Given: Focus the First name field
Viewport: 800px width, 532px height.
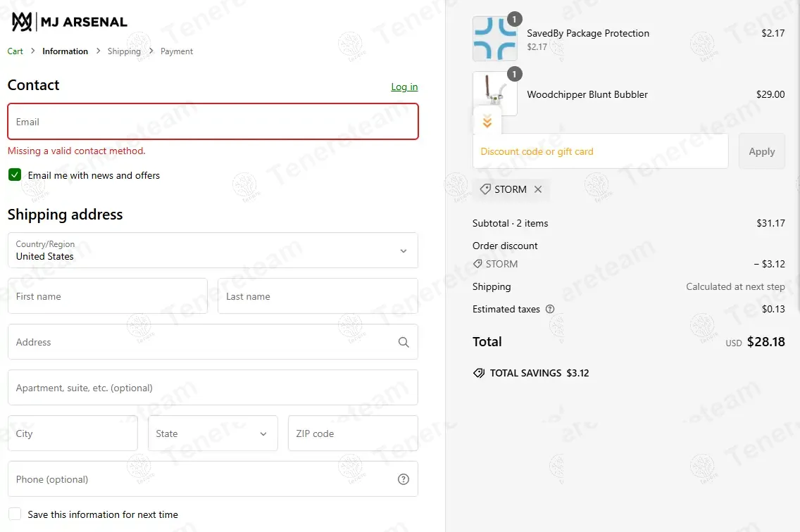Looking at the screenshot, I should coord(108,296).
